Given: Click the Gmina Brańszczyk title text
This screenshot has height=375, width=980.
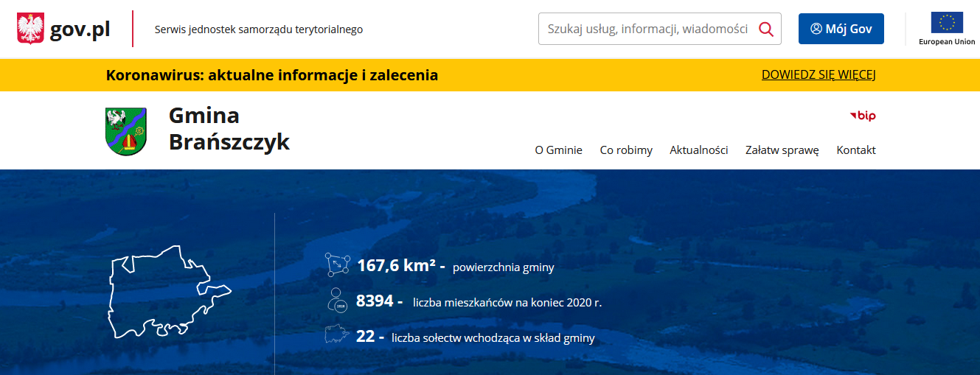Looking at the screenshot, I should point(229,129).
